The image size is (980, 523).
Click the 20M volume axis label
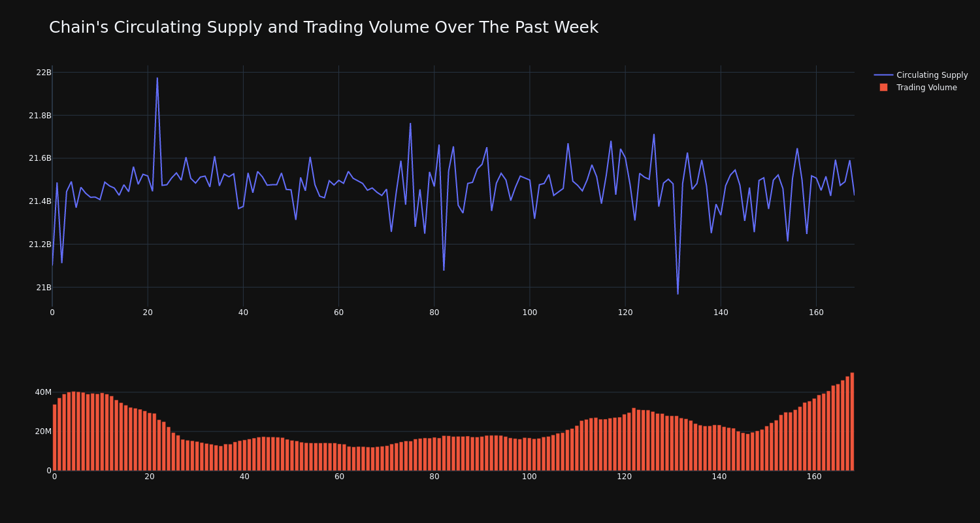pos(43,431)
